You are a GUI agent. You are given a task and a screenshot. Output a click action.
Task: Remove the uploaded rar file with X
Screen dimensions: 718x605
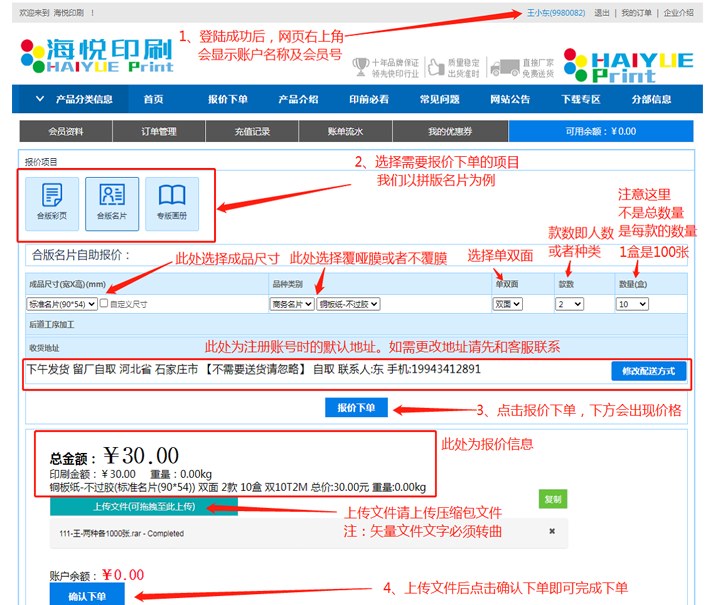(551, 531)
